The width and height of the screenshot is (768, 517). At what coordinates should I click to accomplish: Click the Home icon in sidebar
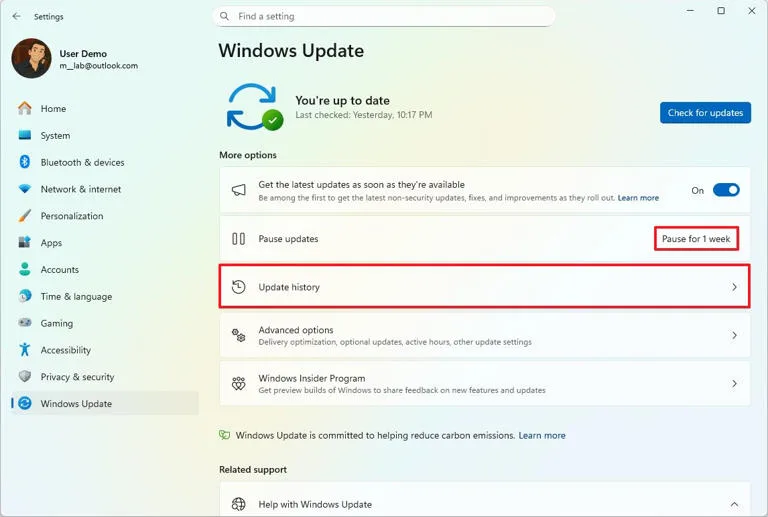(x=24, y=108)
